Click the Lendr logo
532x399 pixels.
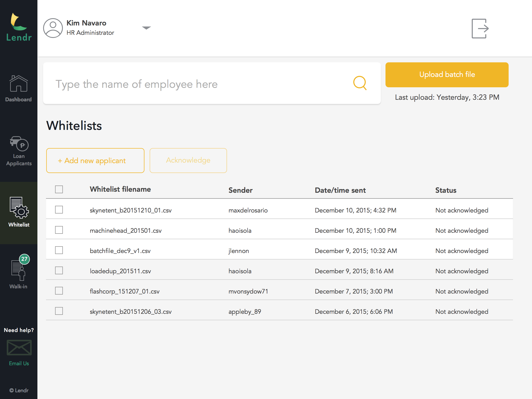[19, 27]
